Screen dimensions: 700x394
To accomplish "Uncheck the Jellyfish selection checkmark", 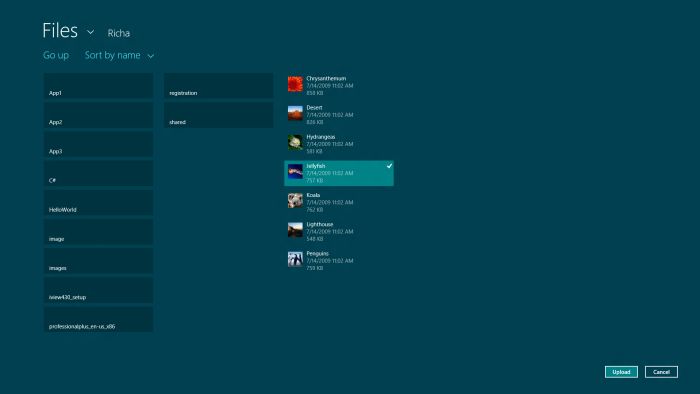I will click(x=389, y=166).
